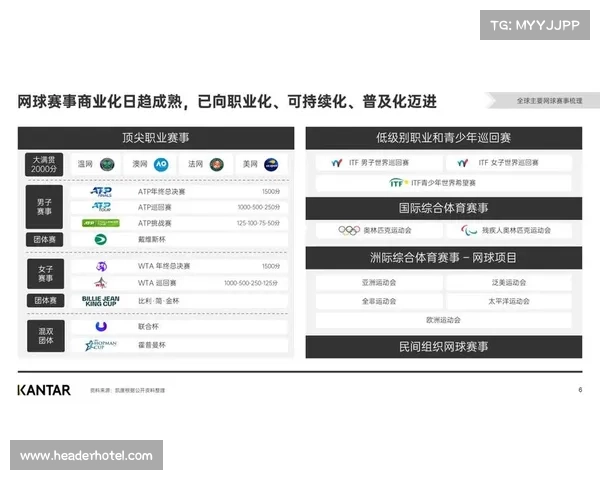Click the WTA tour logo
This screenshot has width=600, height=480.
[101, 283]
